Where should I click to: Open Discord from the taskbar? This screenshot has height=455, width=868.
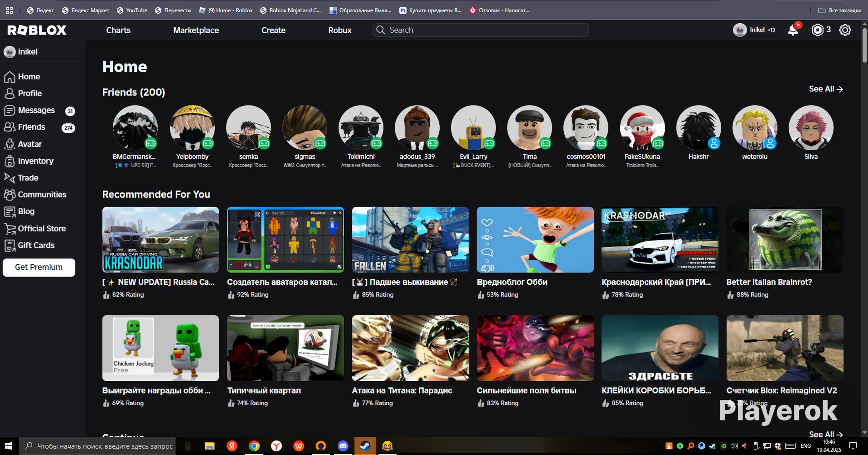pyautogui.click(x=343, y=446)
